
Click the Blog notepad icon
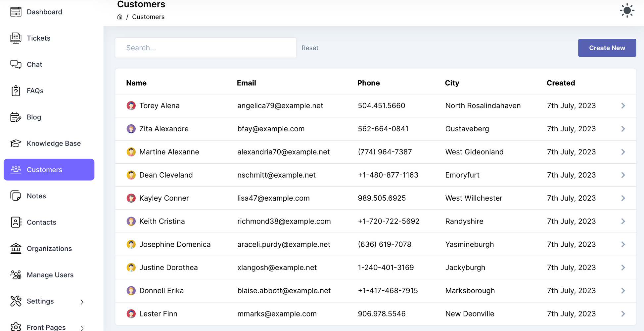(16, 117)
